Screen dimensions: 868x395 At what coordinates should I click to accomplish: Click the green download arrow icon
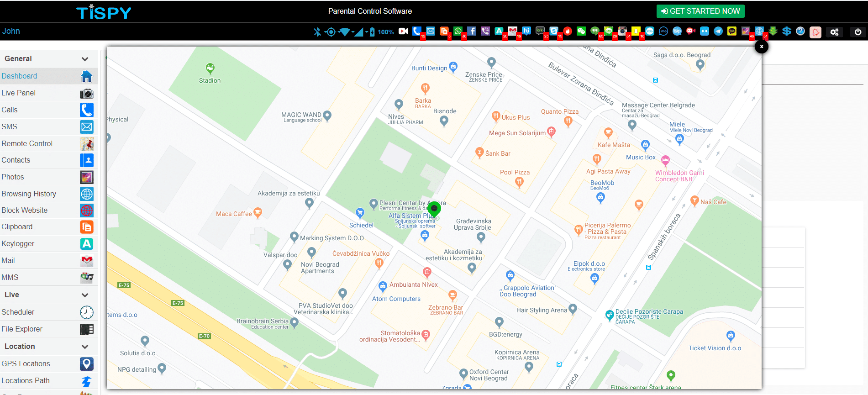(x=773, y=31)
